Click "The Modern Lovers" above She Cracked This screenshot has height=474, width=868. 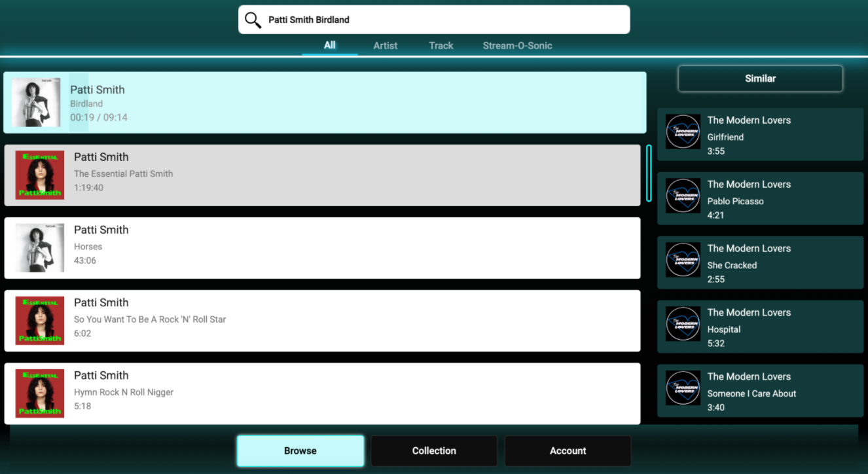(x=749, y=249)
